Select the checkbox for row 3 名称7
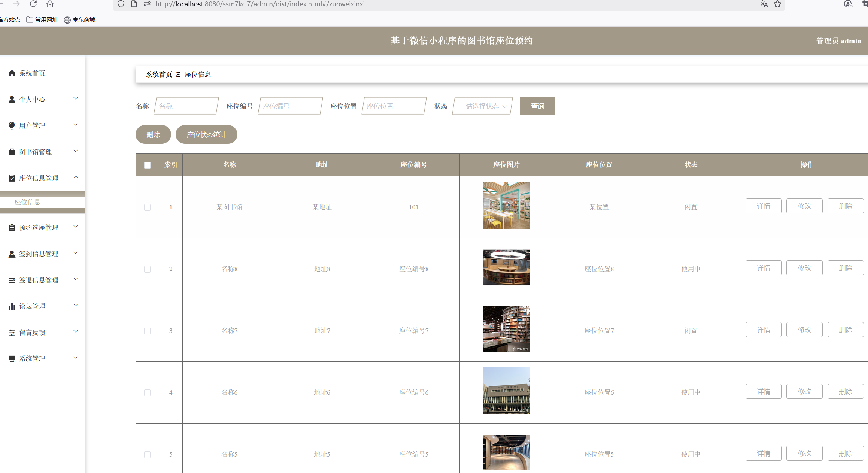 coord(147,331)
